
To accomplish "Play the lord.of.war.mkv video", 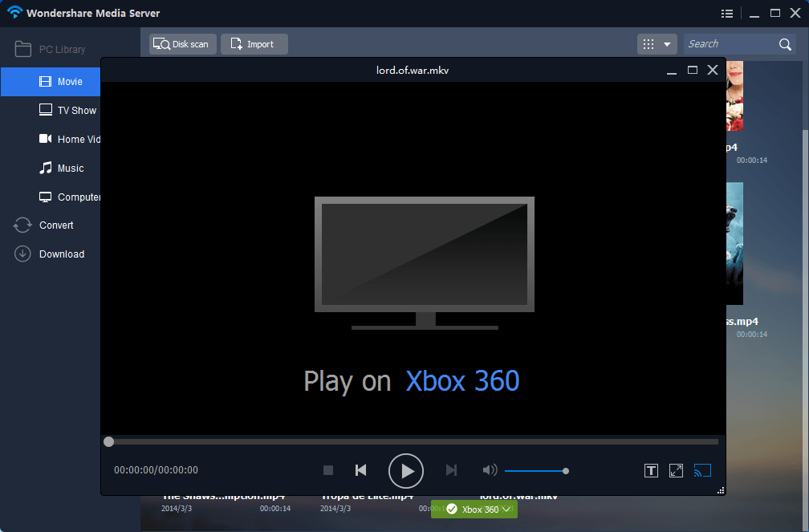I will point(406,470).
